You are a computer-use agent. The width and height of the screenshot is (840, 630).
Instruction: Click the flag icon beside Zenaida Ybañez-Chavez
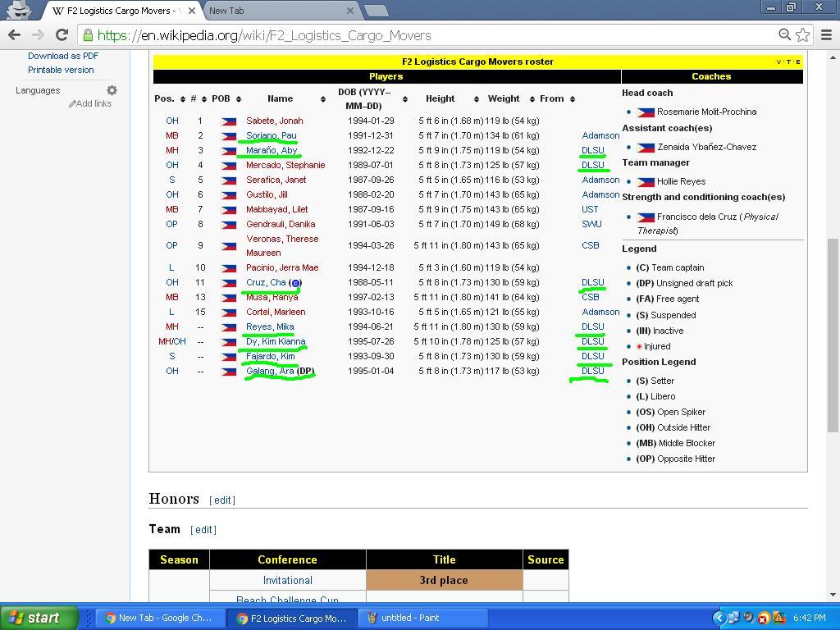coord(646,148)
